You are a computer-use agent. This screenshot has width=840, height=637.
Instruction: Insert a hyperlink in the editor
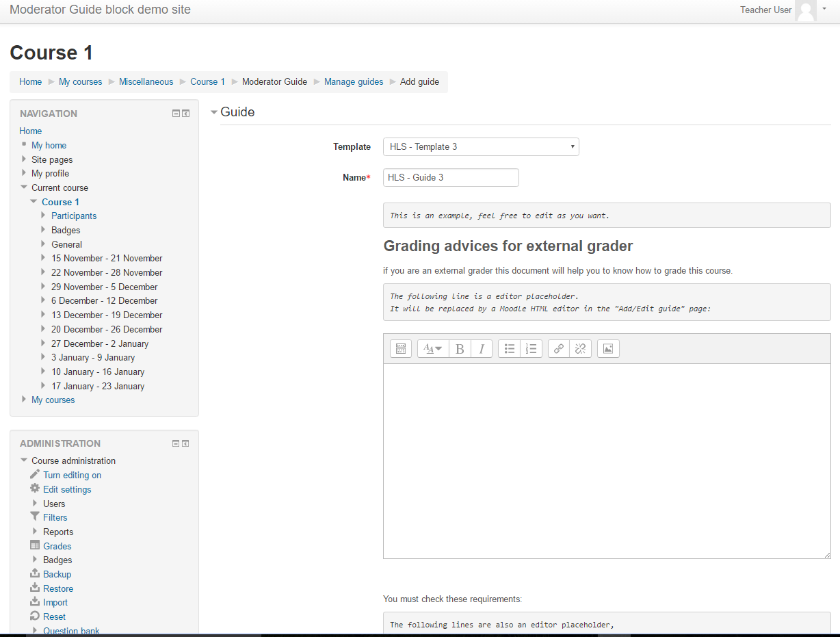click(x=558, y=348)
